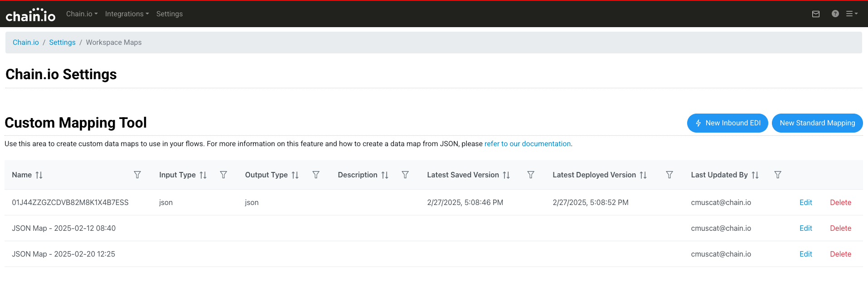Open the mail envelope icon

(x=816, y=14)
